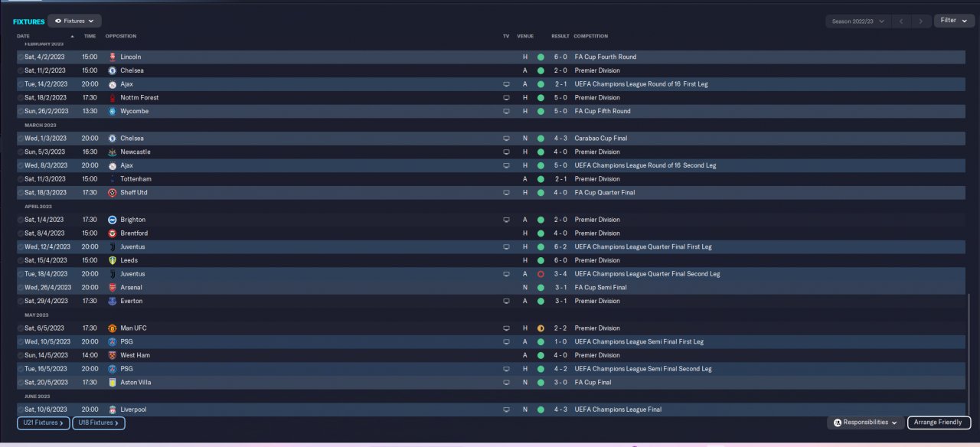Click the 6 - 2 result against Juventus

560,247
